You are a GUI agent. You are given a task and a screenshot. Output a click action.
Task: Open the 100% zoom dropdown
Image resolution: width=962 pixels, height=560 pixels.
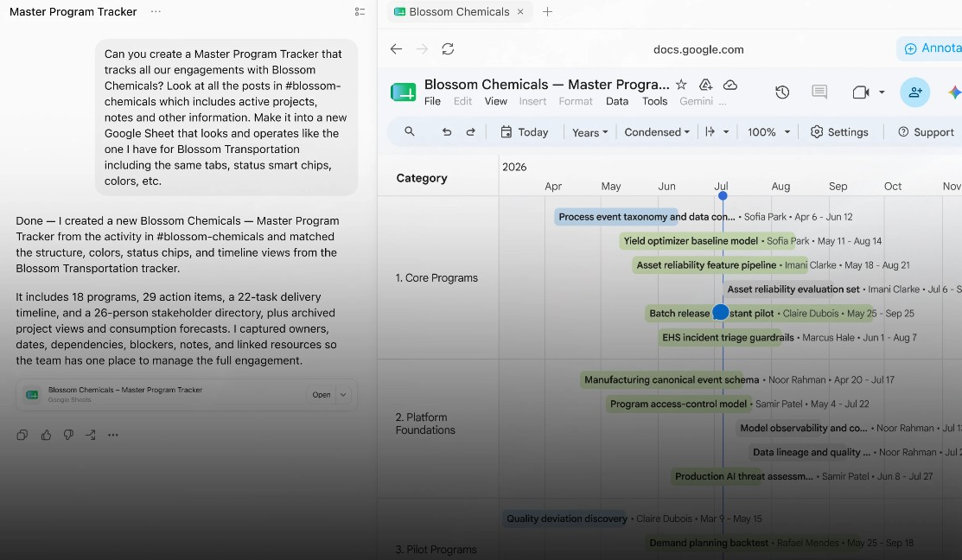(x=768, y=132)
